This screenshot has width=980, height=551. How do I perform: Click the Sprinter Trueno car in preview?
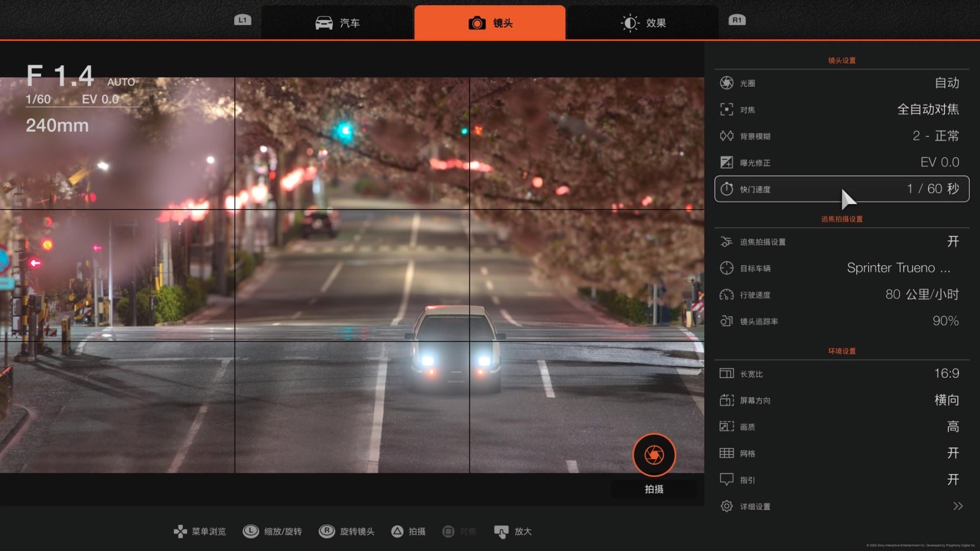(455, 349)
